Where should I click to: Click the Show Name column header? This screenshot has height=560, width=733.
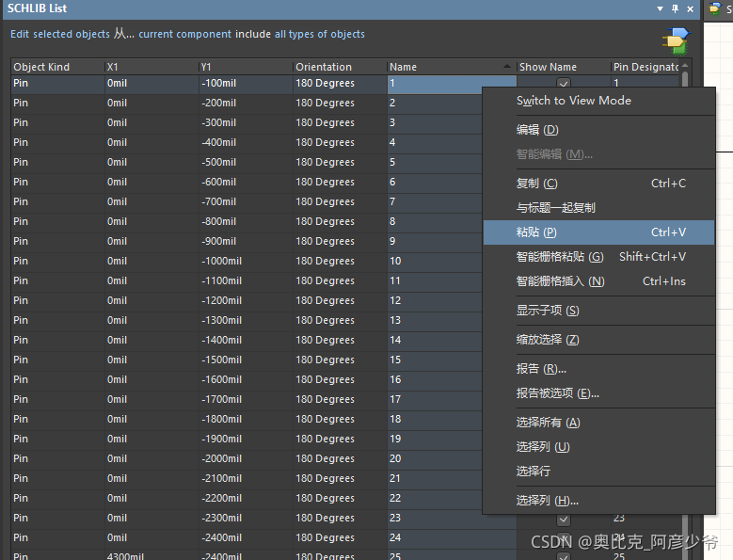point(564,67)
